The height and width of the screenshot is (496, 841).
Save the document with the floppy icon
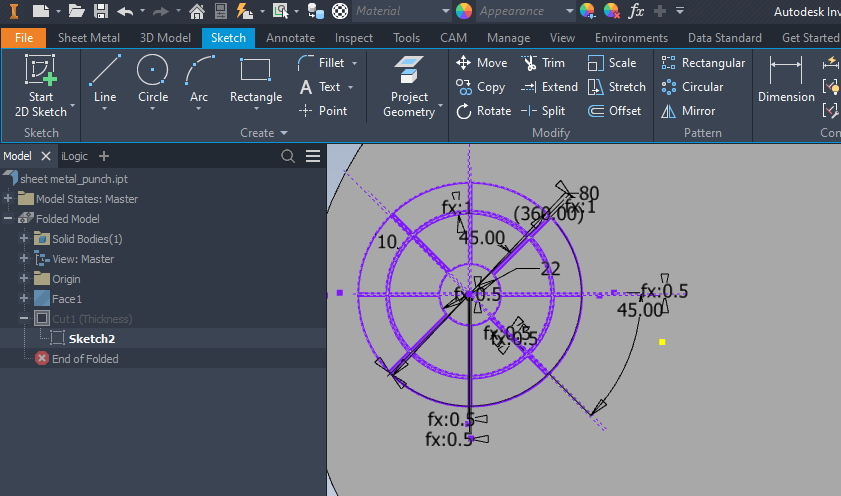(101, 11)
